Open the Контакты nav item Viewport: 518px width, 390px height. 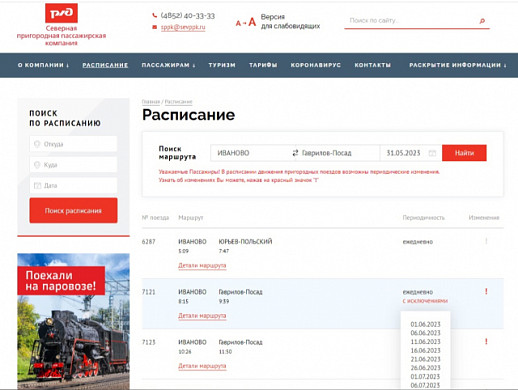(x=372, y=65)
